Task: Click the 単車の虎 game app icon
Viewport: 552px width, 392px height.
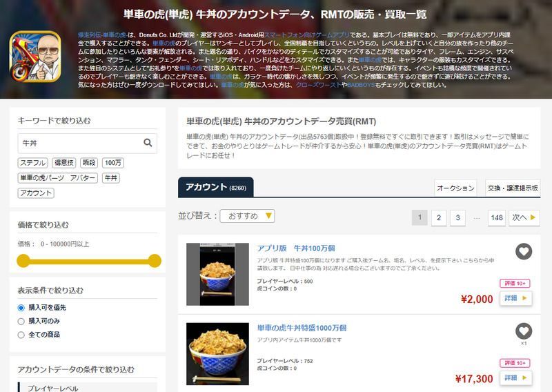Action: pyautogui.click(x=35, y=57)
